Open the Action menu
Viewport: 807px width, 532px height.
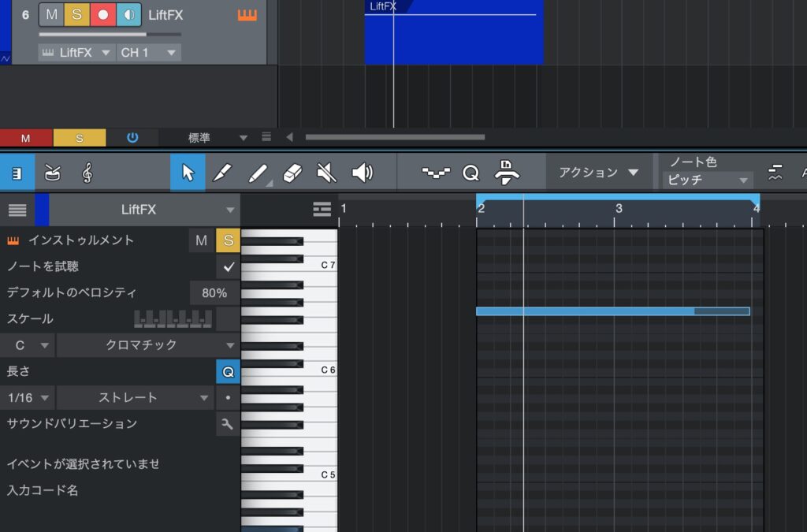[x=598, y=173]
